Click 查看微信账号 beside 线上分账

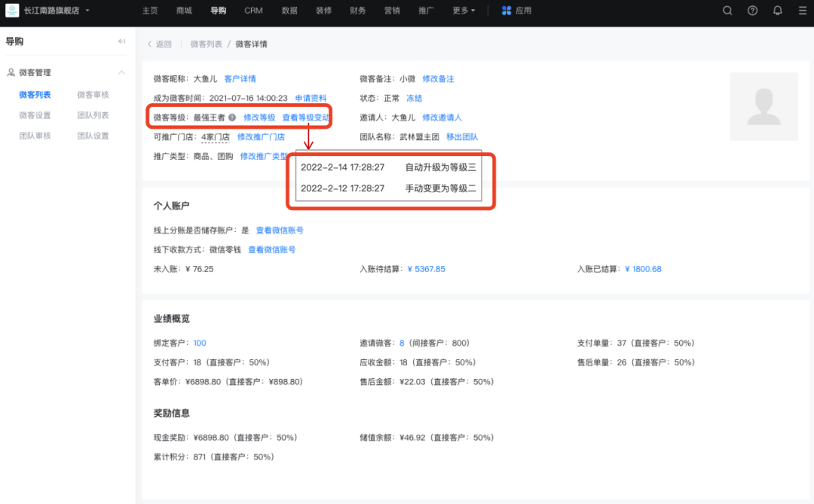[x=280, y=231]
